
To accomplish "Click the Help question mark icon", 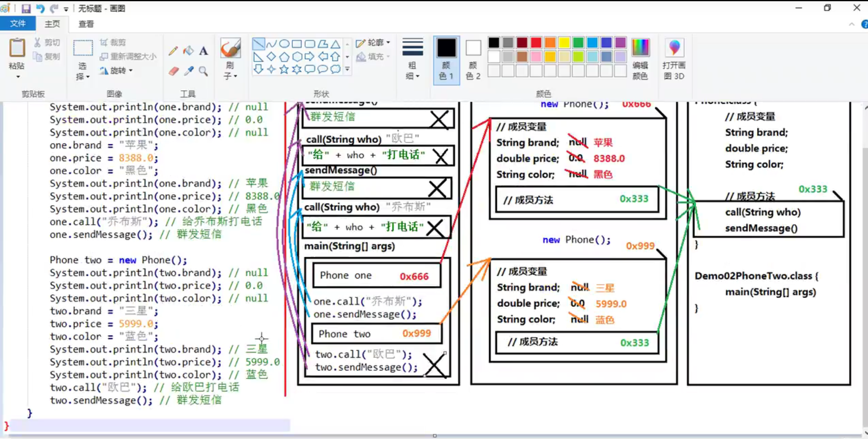I will click(x=864, y=24).
